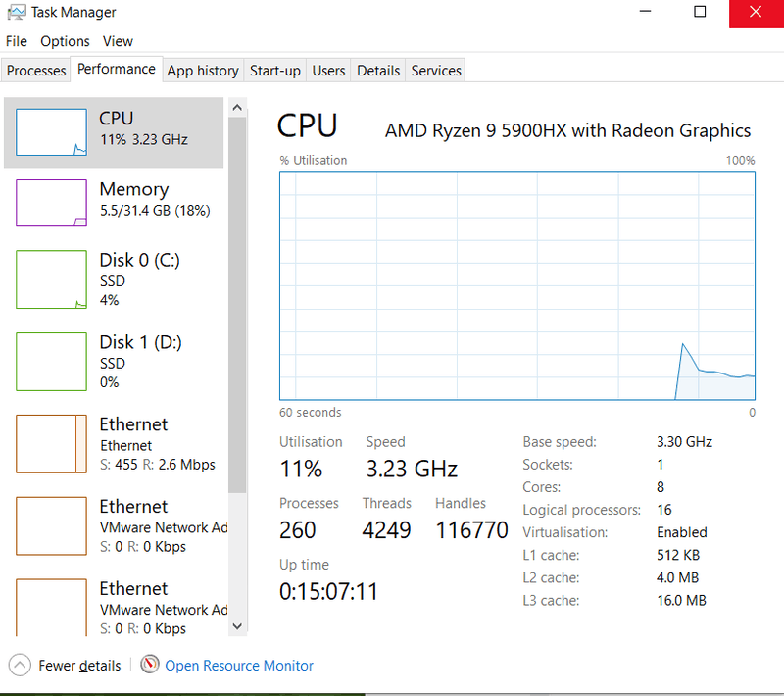Click the CPU utilisation graph area
The width and height of the screenshot is (784, 696).
[x=516, y=286]
